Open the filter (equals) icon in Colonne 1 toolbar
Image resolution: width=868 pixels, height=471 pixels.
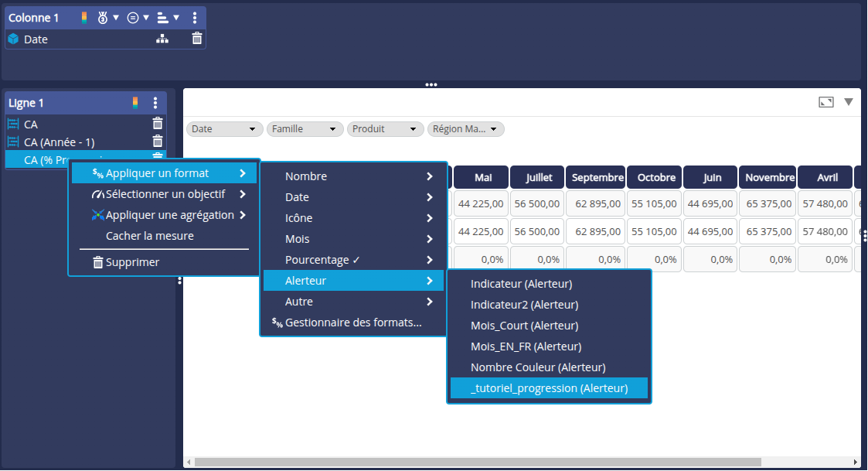(x=132, y=17)
